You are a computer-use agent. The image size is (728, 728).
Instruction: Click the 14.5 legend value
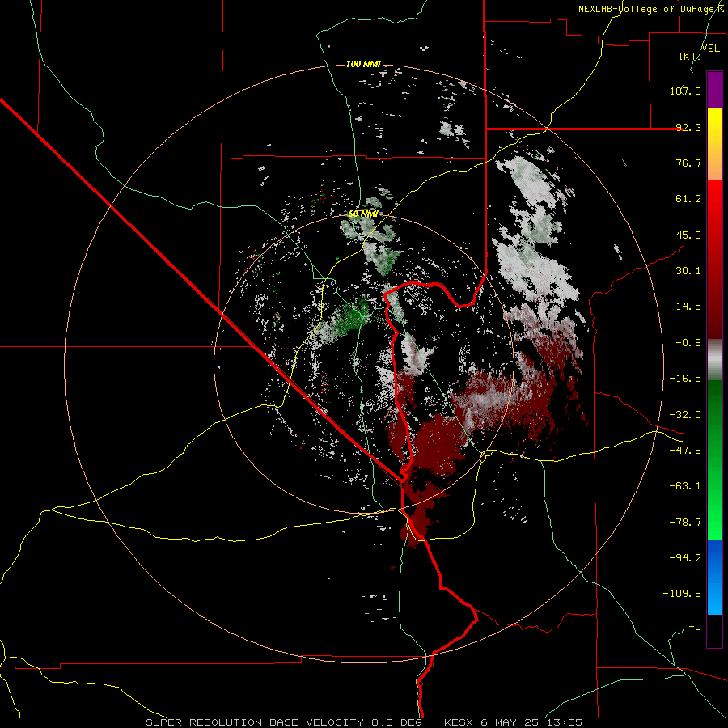(688, 307)
